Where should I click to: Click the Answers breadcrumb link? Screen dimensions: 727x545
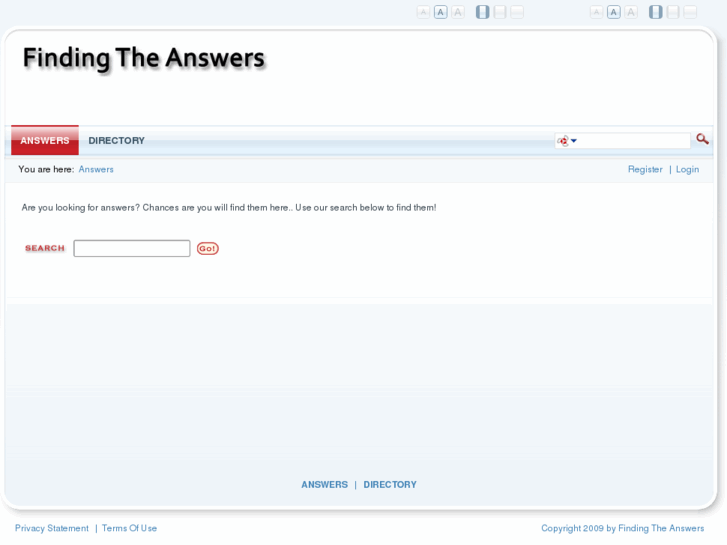pyautogui.click(x=96, y=169)
